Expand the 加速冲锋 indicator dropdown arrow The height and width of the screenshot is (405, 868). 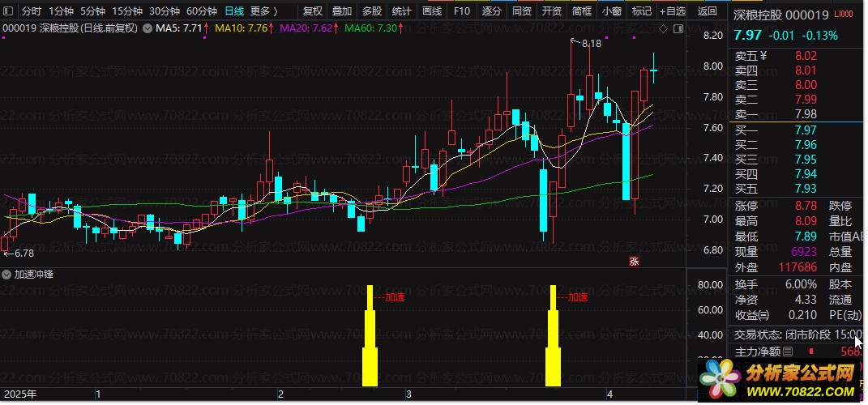7,275
